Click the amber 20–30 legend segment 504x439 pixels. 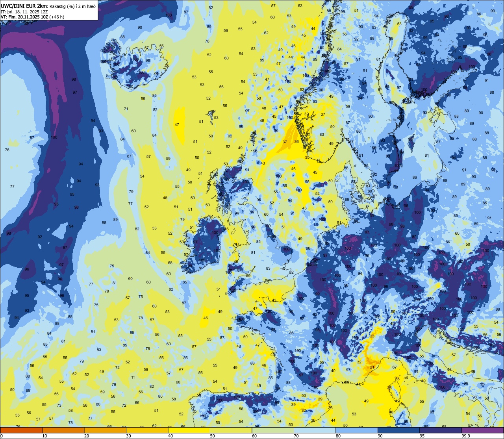tap(105, 430)
